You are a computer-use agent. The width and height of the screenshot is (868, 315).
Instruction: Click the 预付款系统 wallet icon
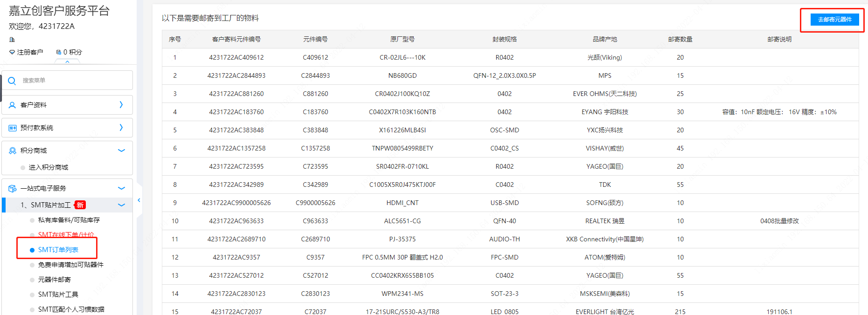point(12,128)
